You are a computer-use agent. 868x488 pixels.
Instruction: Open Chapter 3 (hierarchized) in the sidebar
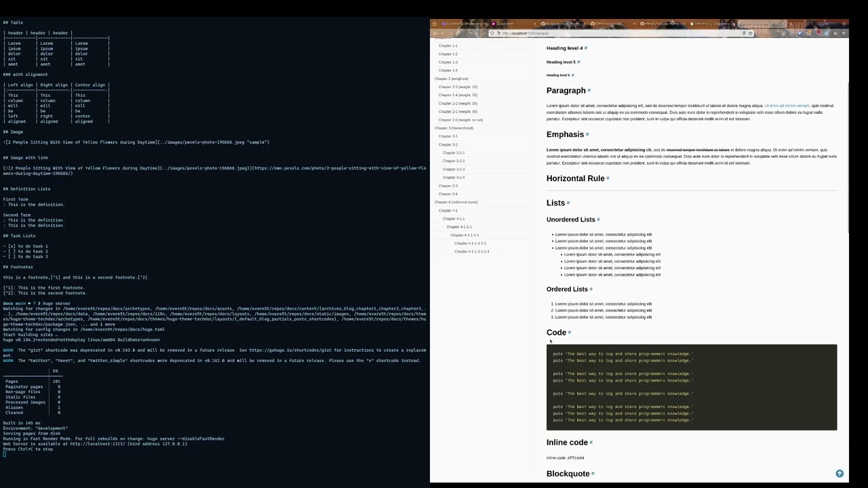[454, 128]
